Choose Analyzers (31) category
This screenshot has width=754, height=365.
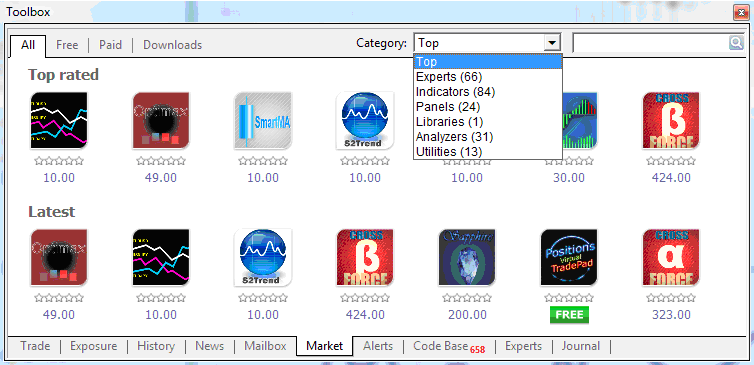[488, 137]
